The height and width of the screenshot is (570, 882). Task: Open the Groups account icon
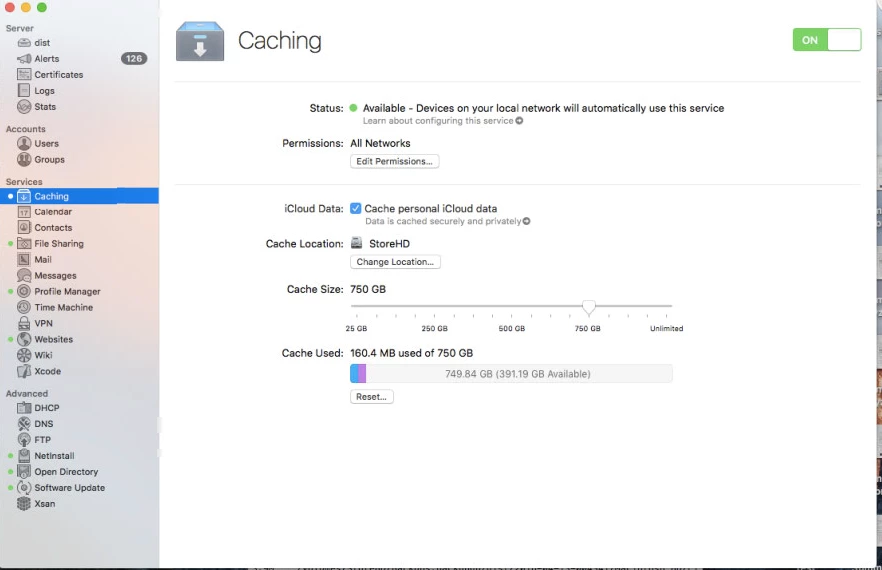24,159
